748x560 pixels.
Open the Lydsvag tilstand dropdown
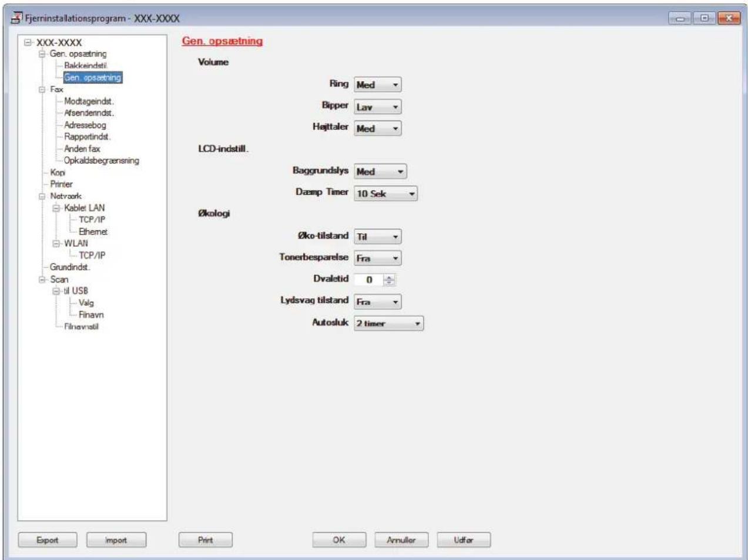(x=377, y=301)
